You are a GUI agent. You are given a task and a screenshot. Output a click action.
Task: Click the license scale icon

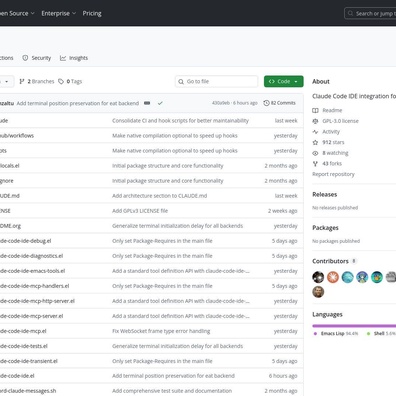(315, 121)
